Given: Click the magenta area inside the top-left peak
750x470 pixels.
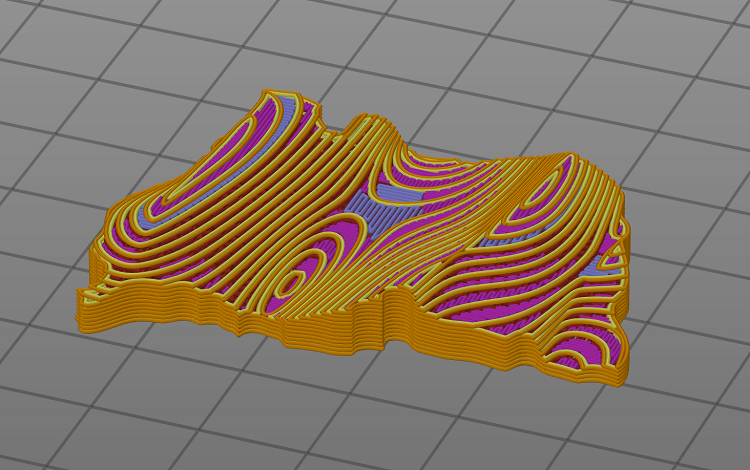Looking at the screenshot, I should point(262,125).
